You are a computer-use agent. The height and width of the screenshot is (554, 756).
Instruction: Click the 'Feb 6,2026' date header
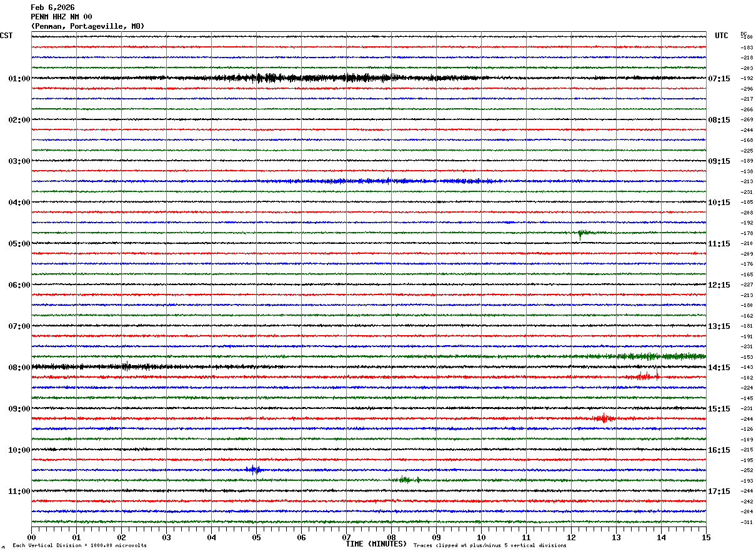(x=52, y=8)
